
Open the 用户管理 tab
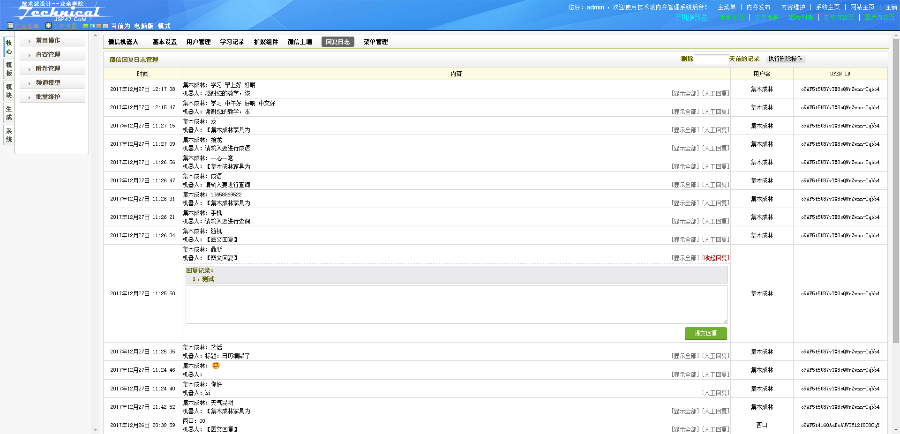click(198, 42)
